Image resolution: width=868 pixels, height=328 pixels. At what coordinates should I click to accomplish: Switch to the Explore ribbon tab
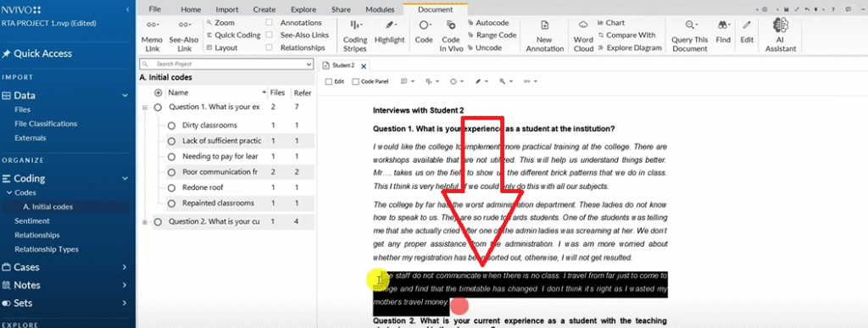point(303,9)
